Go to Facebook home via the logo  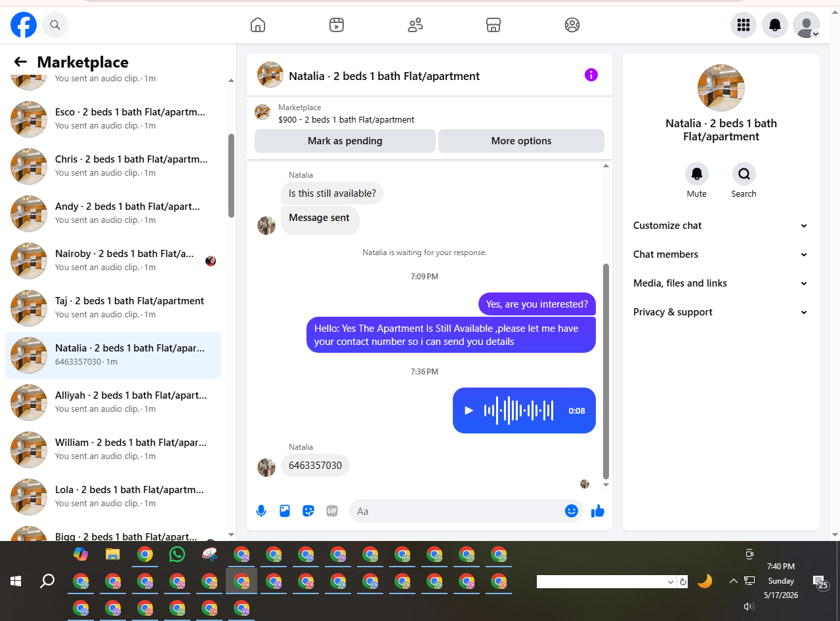24,25
